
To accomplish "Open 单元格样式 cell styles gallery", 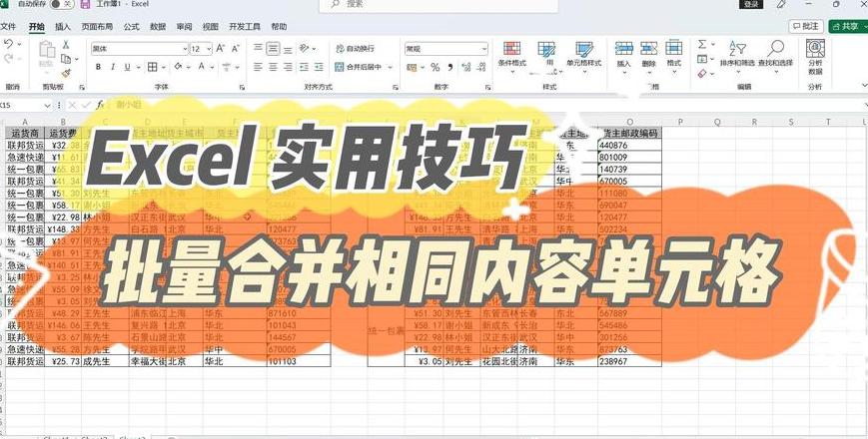I will point(583,55).
